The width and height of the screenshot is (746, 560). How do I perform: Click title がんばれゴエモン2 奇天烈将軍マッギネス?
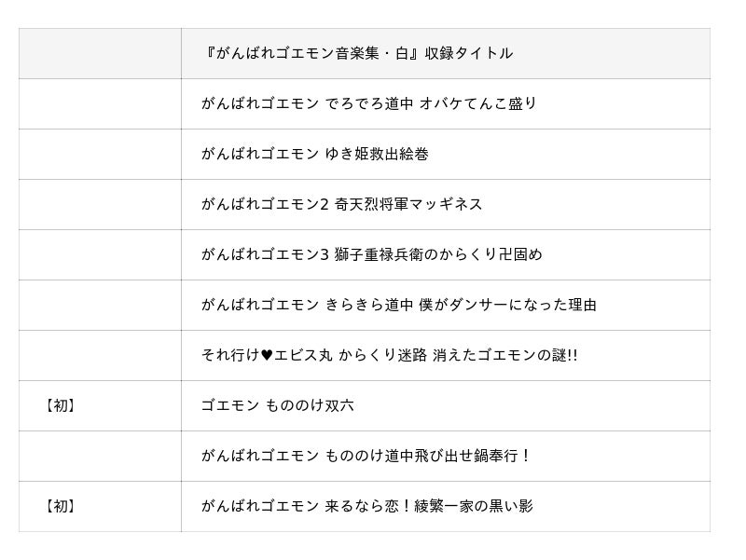(x=341, y=204)
